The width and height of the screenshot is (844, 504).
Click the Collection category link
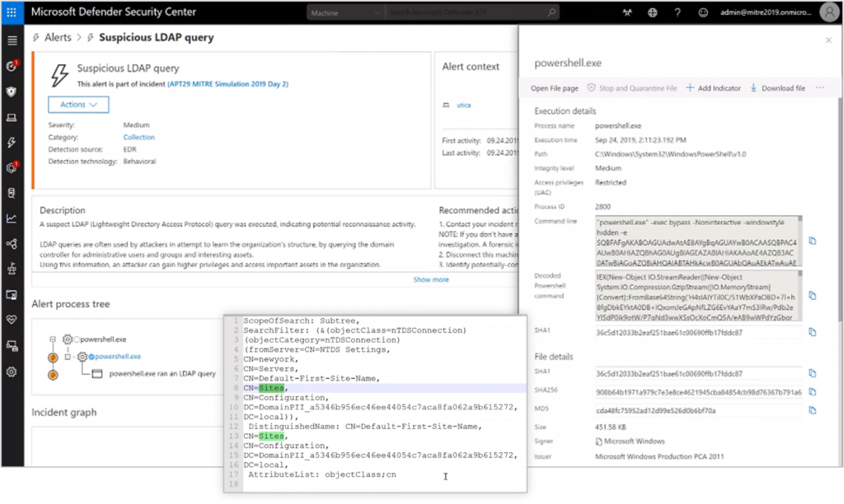tap(138, 137)
